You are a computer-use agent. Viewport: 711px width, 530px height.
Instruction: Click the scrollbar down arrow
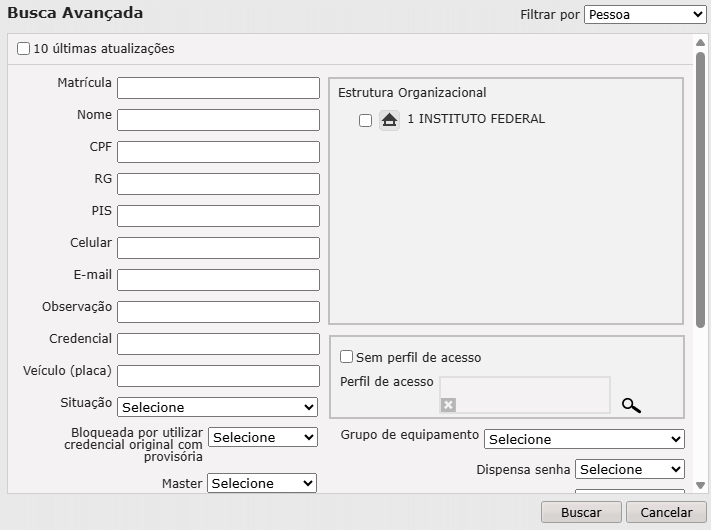700,486
